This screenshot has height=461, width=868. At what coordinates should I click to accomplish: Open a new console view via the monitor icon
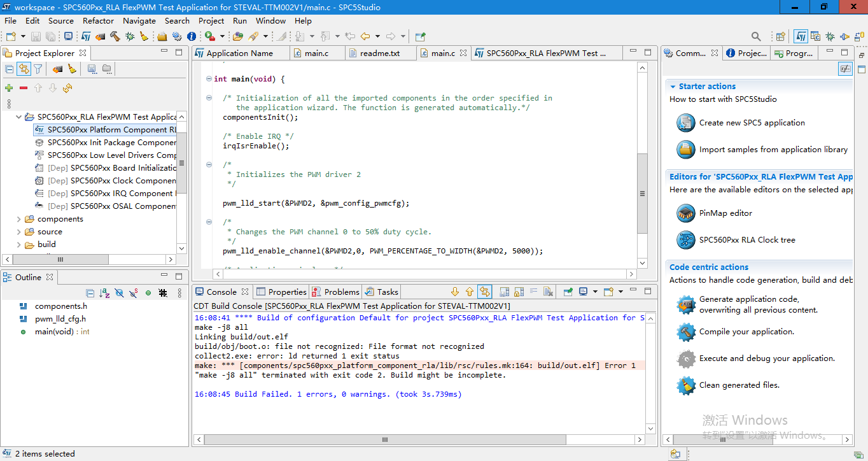(x=584, y=292)
